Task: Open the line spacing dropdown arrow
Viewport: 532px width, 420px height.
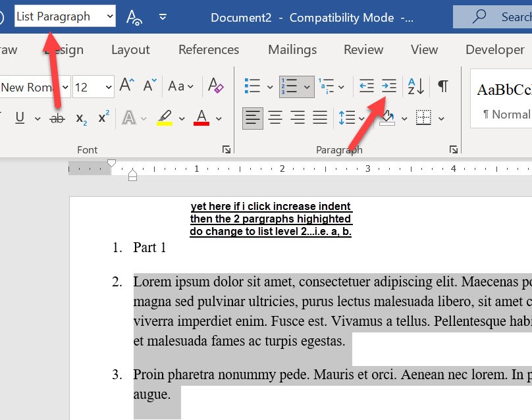Action: (361, 118)
